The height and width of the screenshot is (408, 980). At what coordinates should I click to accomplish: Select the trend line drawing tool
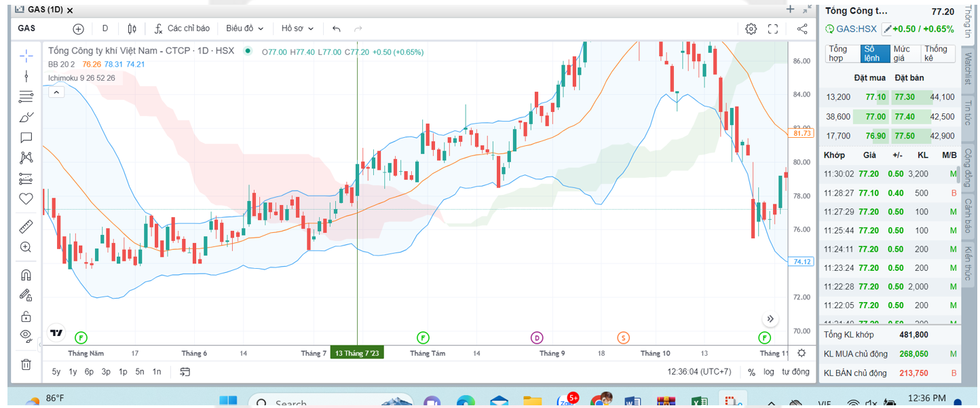[26, 76]
